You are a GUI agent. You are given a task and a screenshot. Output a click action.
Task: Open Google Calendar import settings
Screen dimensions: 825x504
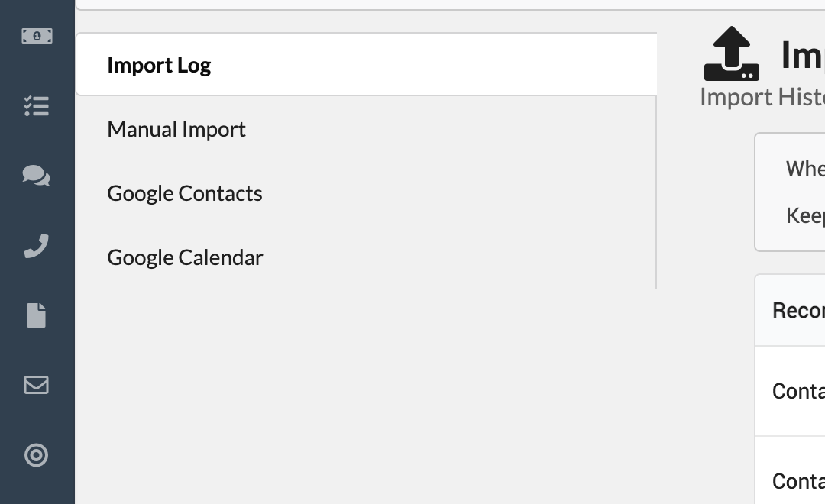(185, 257)
